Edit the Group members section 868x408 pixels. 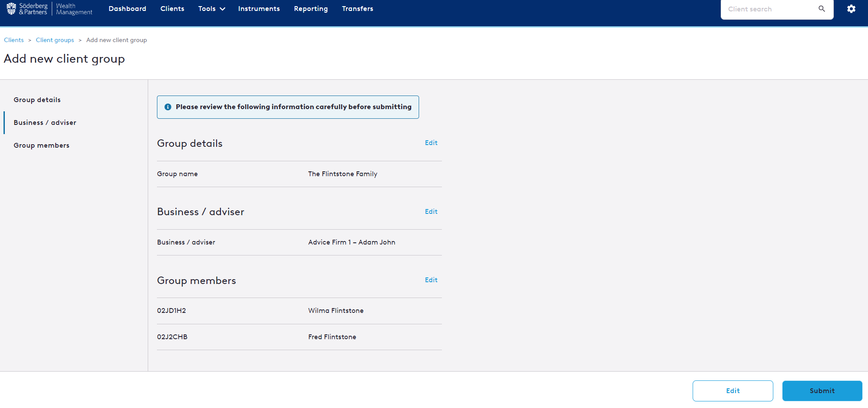point(431,280)
